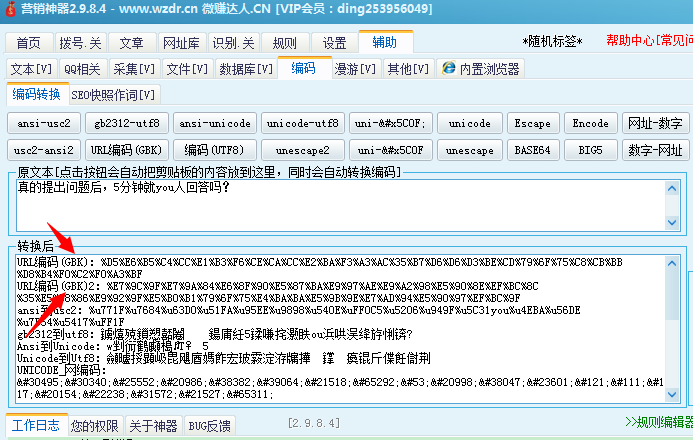The width and height of the screenshot is (693, 440).
Task: Switch to the 识别.关 tab
Action: pyautogui.click(x=233, y=43)
